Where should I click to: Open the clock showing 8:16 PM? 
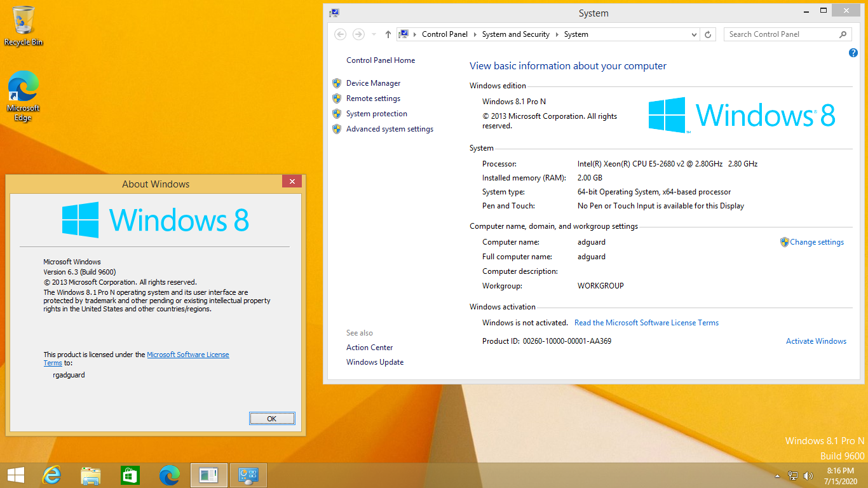click(x=840, y=475)
